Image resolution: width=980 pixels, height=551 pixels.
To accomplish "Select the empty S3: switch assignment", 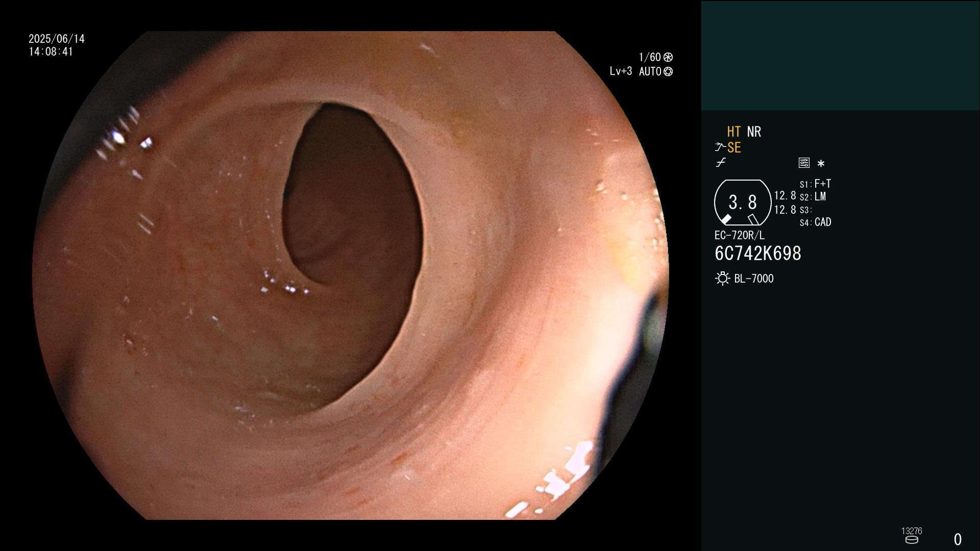I will pyautogui.click(x=805, y=210).
